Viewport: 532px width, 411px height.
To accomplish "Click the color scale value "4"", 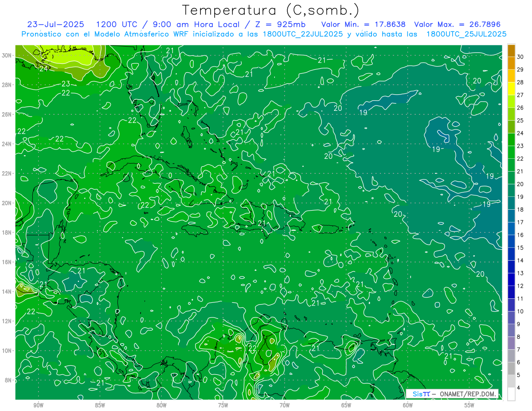I will pos(519,388).
